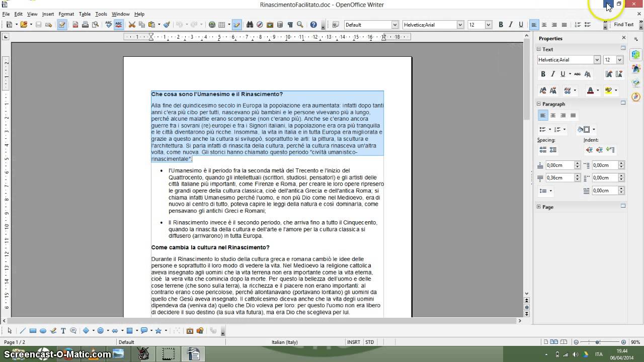Select the Rectangle drawing tool
This screenshot has width=644, height=362.
coord(33,331)
